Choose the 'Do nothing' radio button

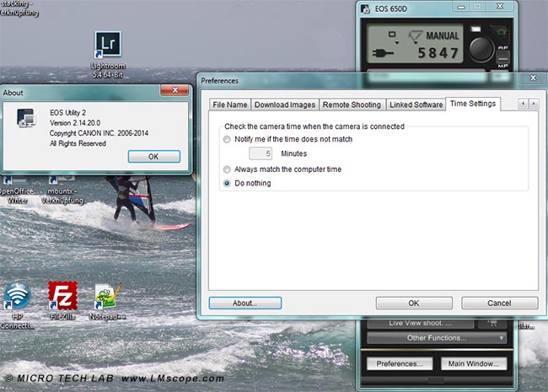226,183
